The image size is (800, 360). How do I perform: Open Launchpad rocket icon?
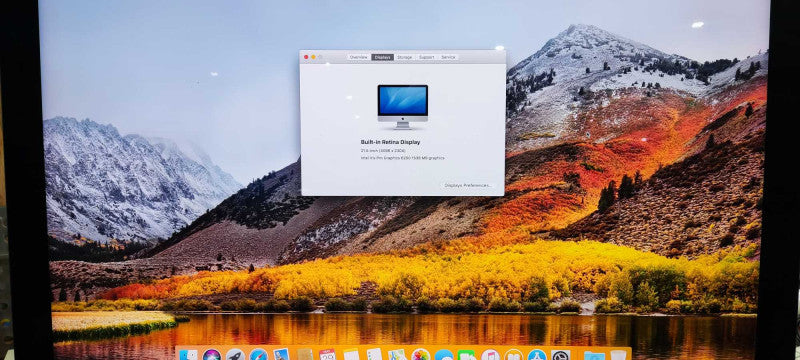click(x=235, y=355)
